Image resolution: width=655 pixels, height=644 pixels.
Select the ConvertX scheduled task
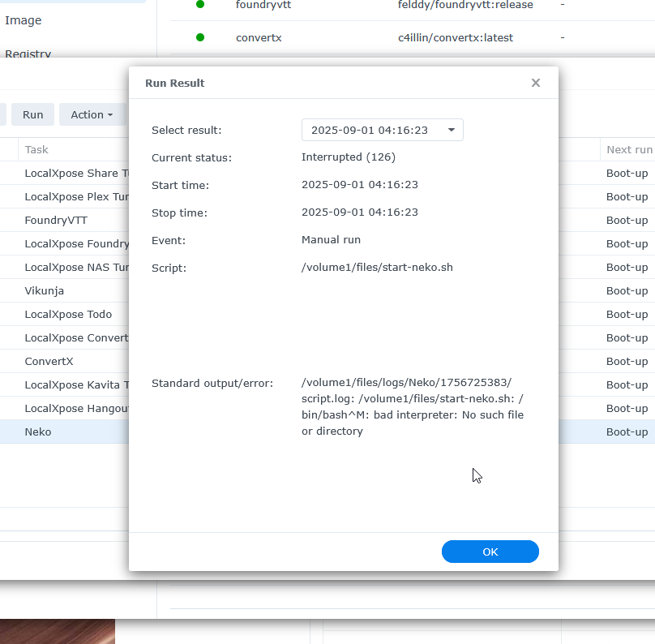click(52, 361)
